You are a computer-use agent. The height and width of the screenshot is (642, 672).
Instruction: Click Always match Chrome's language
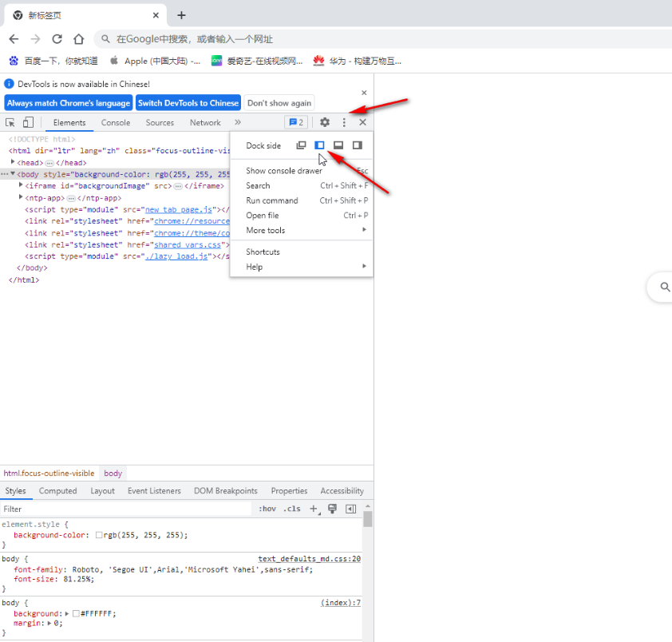(69, 103)
